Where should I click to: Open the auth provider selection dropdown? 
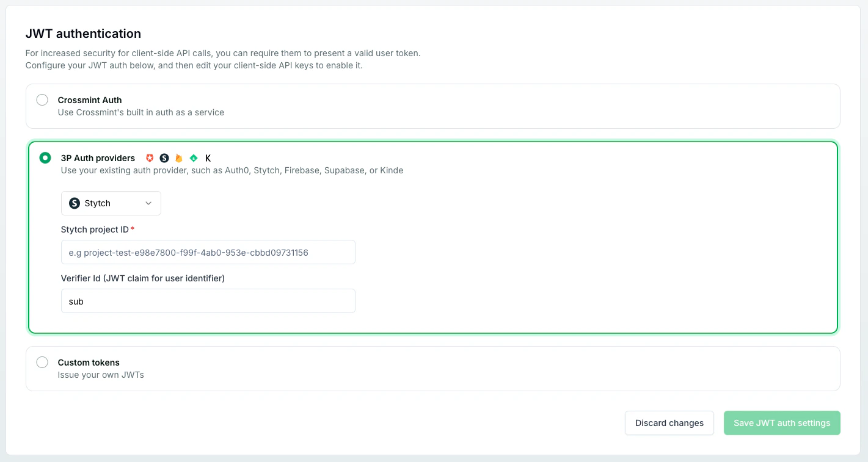click(x=111, y=203)
